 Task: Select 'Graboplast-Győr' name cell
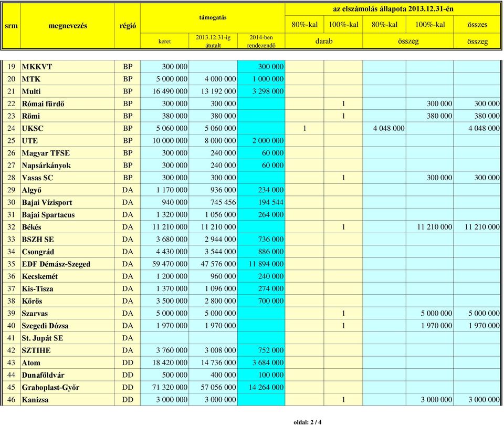68,387
